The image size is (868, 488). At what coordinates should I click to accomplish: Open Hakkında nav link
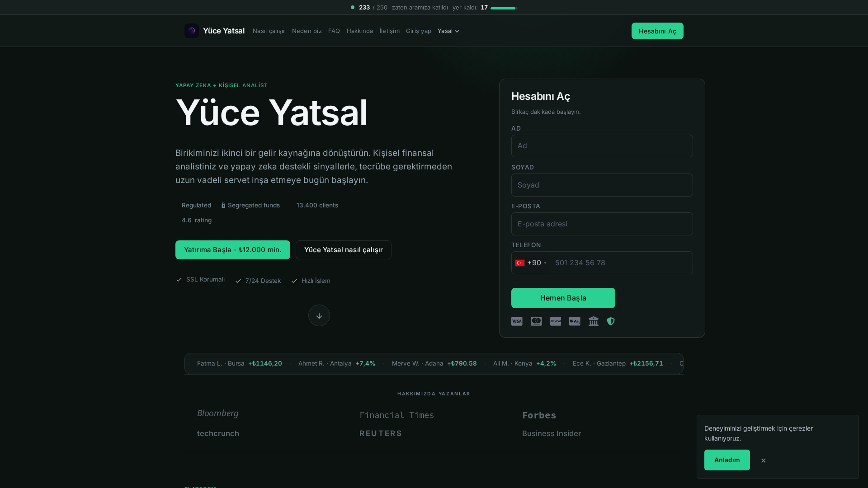[x=360, y=31]
